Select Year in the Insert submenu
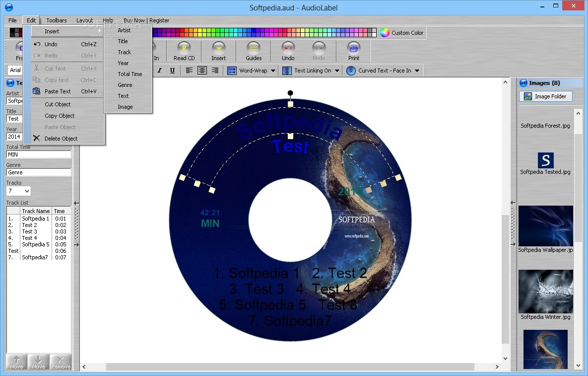The image size is (588, 376). tap(128, 63)
